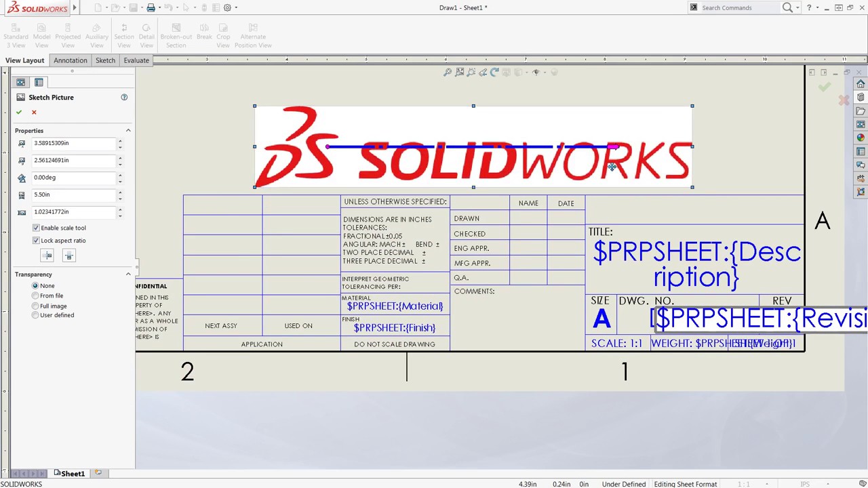
Task: Switch to the Evaluate tab
Action: pyautogui.click(x=136, y=60)
